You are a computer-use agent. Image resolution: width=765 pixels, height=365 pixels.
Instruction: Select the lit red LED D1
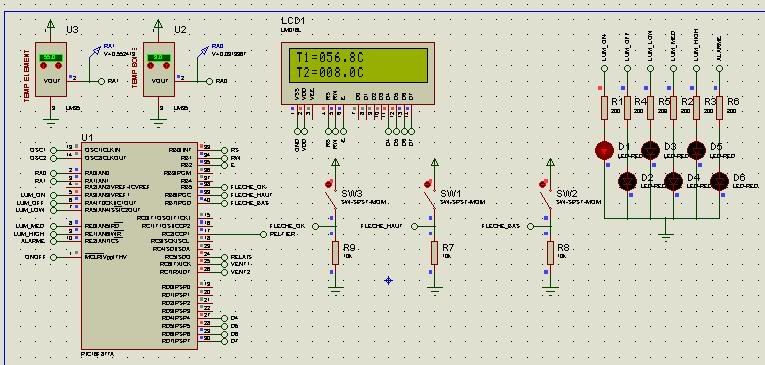(x=604, y=150)
